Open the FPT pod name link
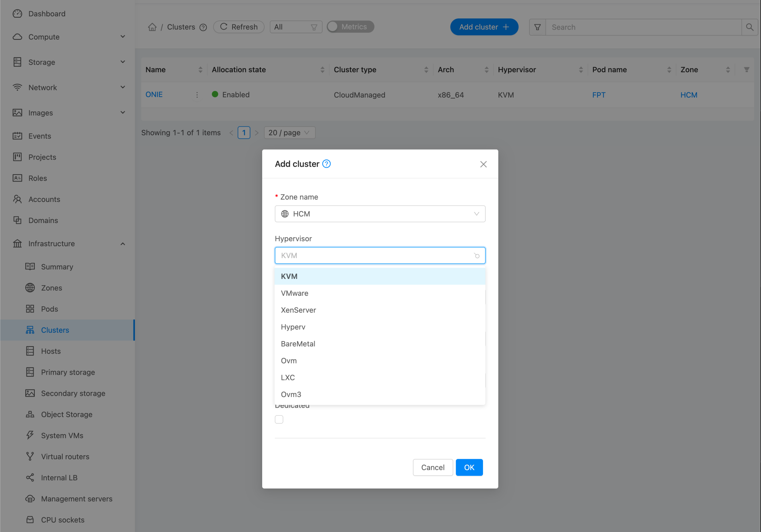This screenshot has width=761, height=532. (x=599, y=95)
